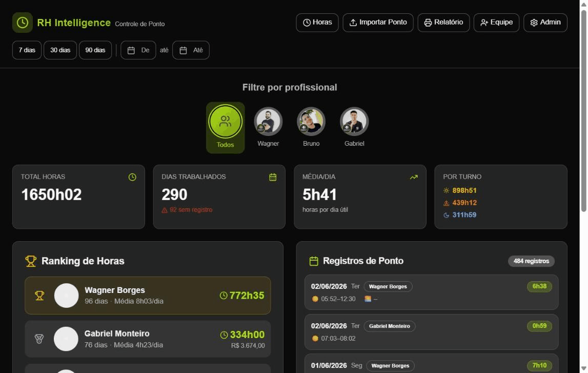Click the trend arrow icon in Média/Dia card
Image resolution: width=588 pixels, height=373 pixels.
click(414, 177)
